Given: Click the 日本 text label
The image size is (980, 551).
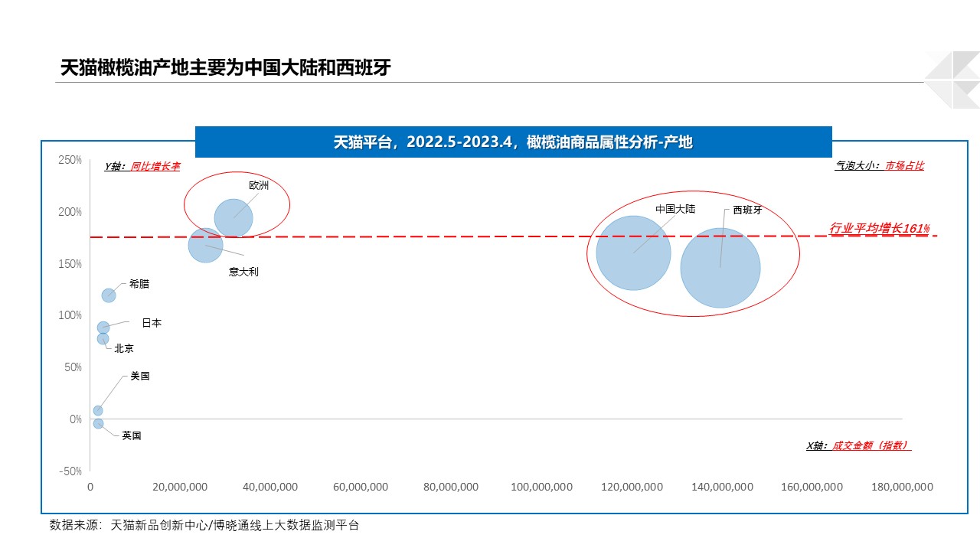Looking at the screenshot, I should (x=152, y=324).
